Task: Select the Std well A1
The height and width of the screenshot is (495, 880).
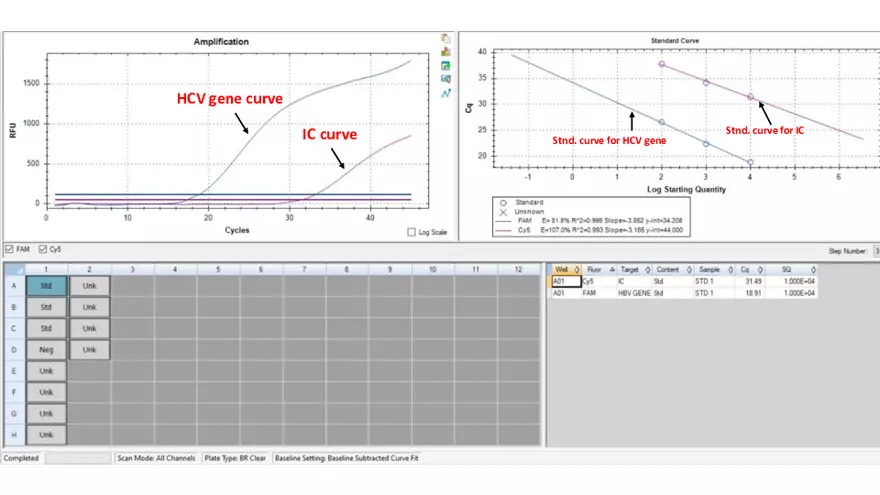Action: point(46,285)
